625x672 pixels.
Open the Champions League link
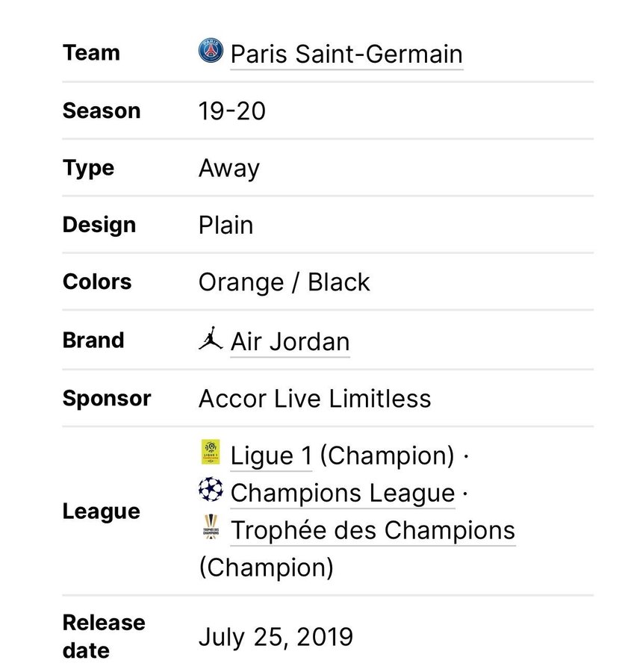coord(343,493)
